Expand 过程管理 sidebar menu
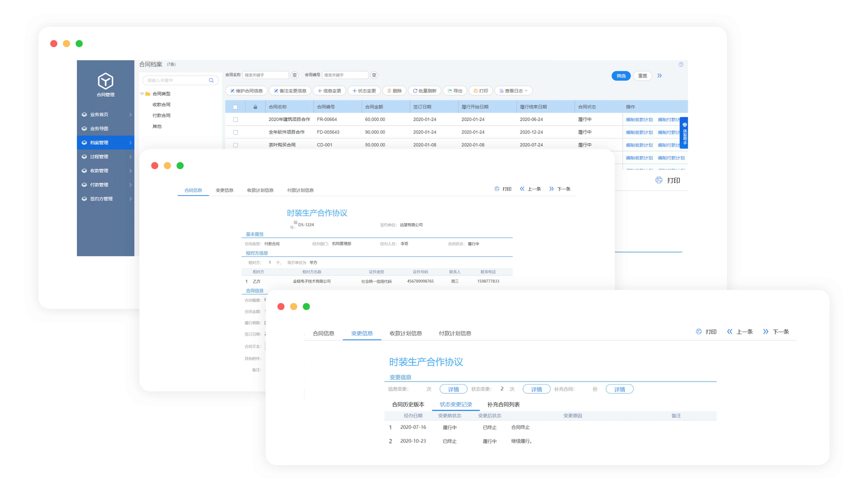Viewport: 868px width, 492px height. [130, 157]
